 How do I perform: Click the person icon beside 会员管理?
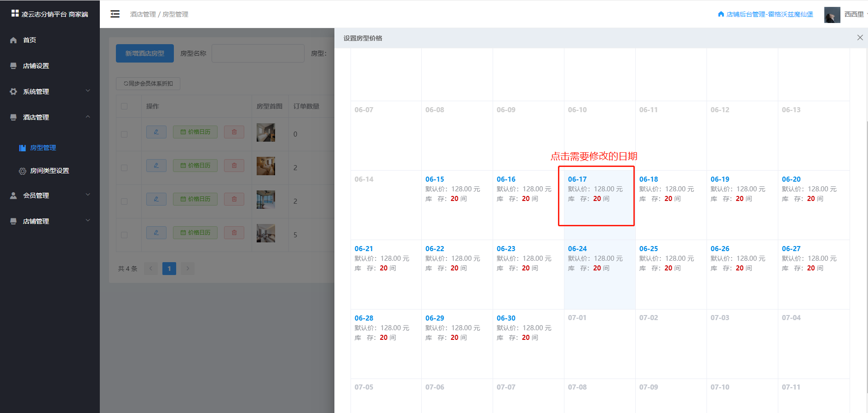click(13, 195)
